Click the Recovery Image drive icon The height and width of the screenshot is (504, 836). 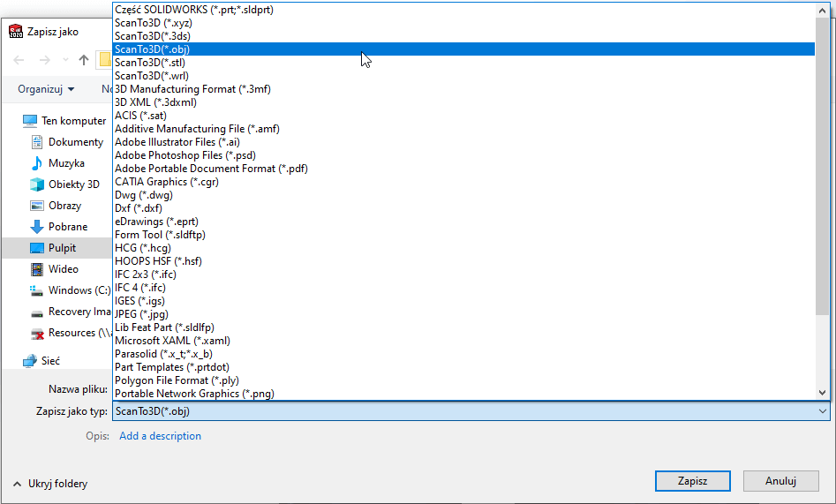[x=37, y=313]
